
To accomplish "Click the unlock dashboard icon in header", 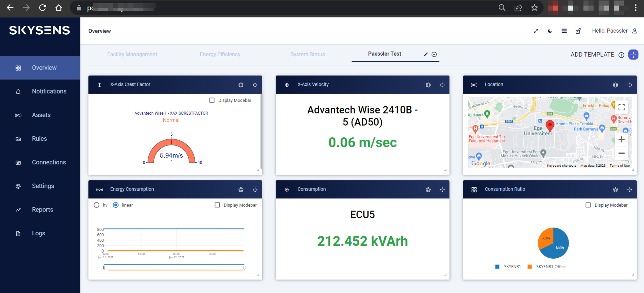I will [x=578, y=31].
